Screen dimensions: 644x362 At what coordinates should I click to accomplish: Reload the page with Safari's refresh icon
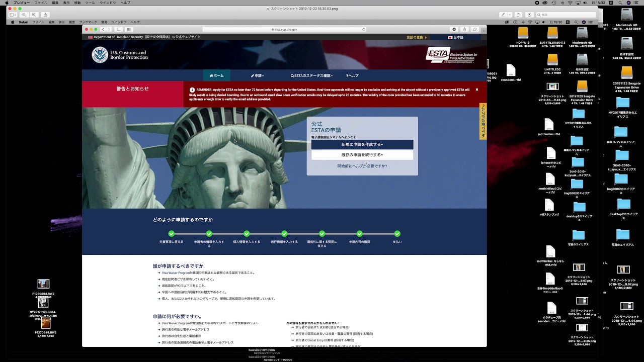click(x=363, y=30)
